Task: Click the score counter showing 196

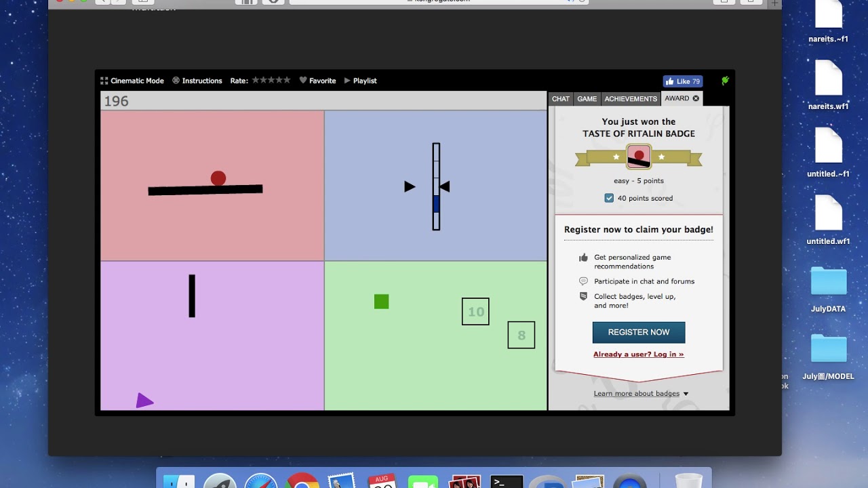Action: pos(117,101)
